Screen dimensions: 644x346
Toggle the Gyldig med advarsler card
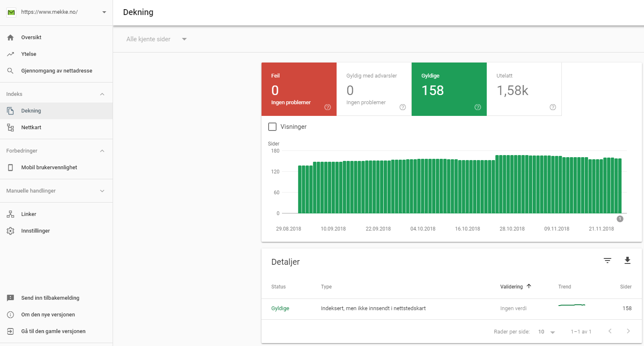click(374, 89)
